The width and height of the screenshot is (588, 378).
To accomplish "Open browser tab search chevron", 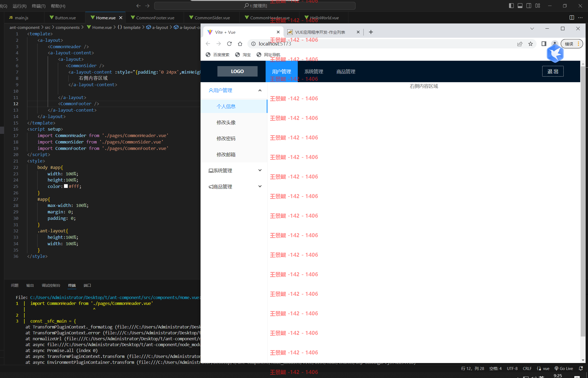I will click(532, 29).
